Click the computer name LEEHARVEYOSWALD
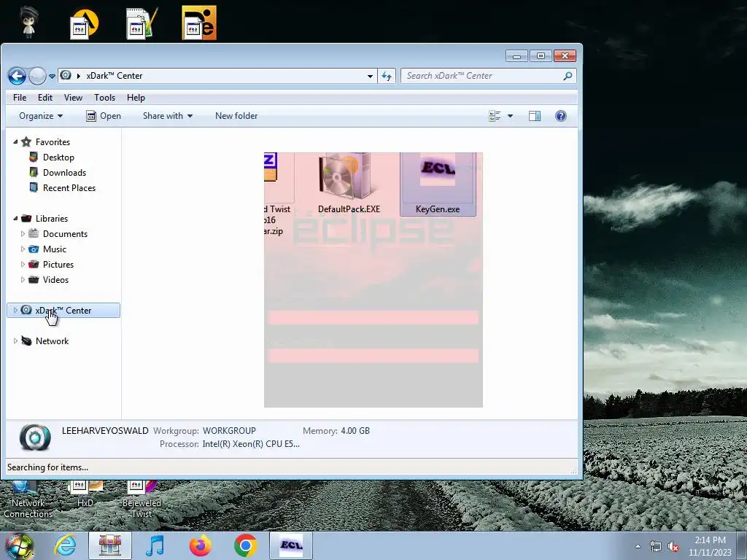 pos(105,430)
